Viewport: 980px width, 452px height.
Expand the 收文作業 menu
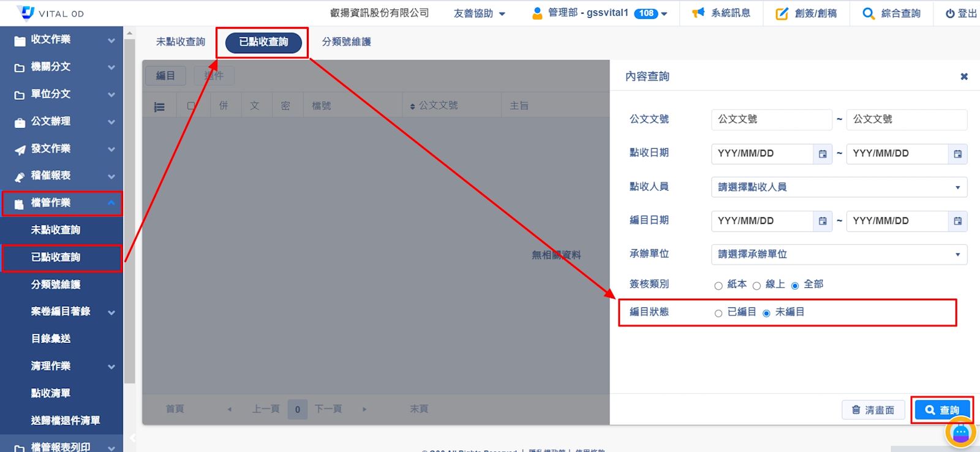click(x=111, y=40)
